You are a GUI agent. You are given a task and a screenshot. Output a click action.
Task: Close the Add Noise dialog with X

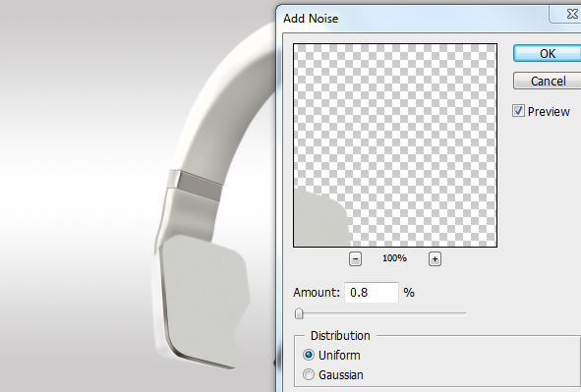coord(571,14)
